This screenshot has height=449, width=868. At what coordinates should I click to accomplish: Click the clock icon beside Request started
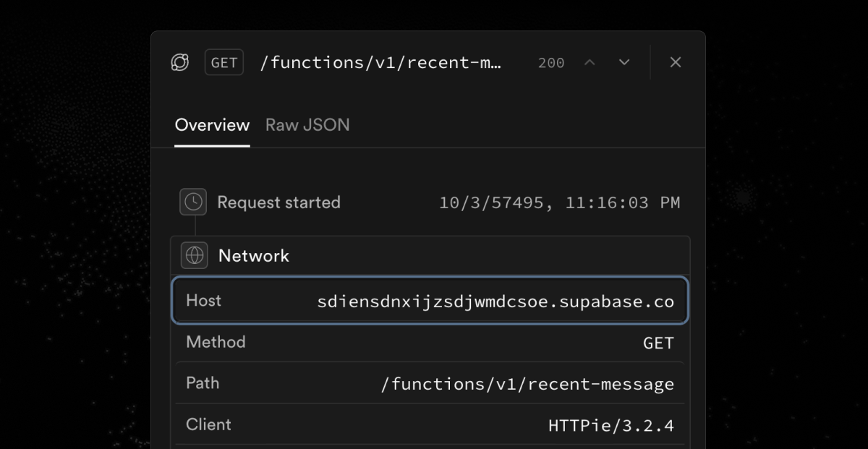[x=193, y=202]
